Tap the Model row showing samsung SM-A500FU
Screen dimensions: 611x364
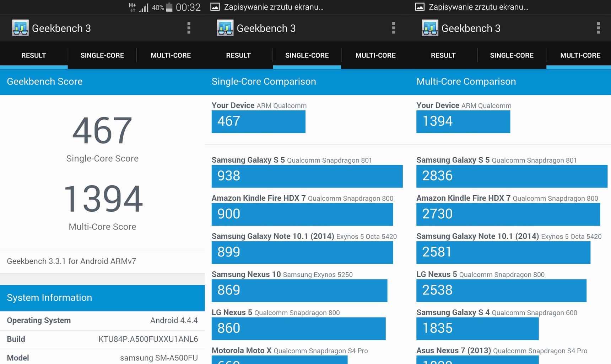tap(102, 357)
